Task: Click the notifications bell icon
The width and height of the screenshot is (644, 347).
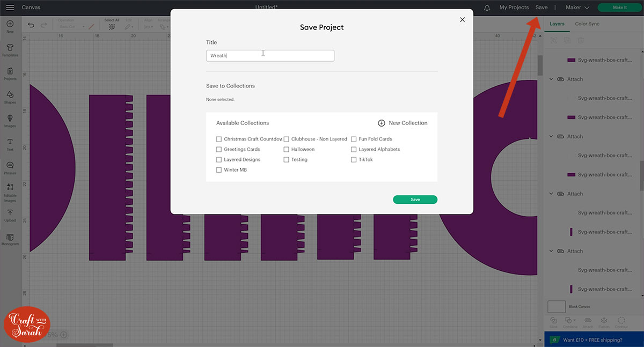Action: coord(487,8)
